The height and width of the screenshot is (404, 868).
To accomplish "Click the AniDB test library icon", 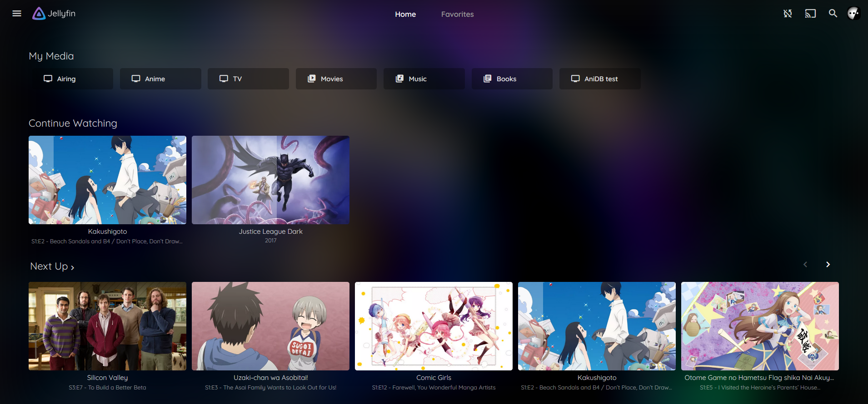I will tap(575, 79).
